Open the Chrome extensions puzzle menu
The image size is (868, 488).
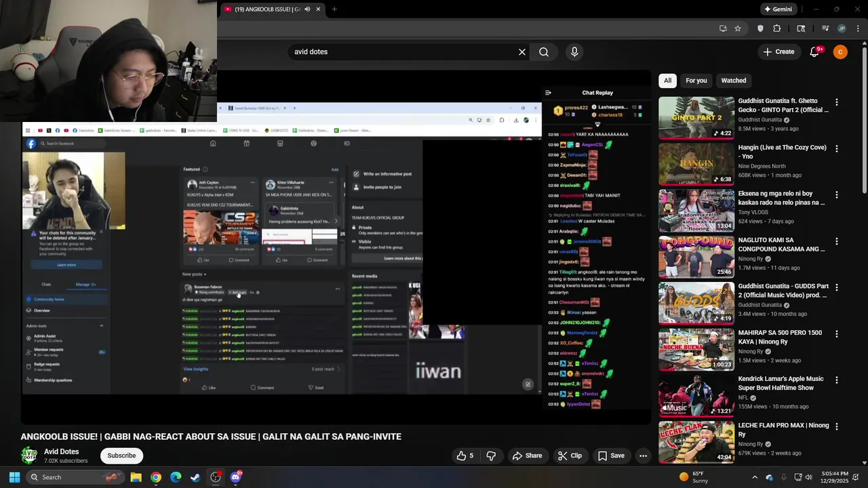tap(777, 28)
